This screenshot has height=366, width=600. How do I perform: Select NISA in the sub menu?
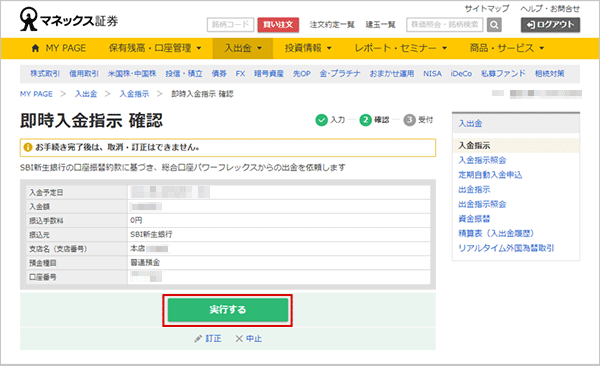pyautogui.click(x=432, y=74)
